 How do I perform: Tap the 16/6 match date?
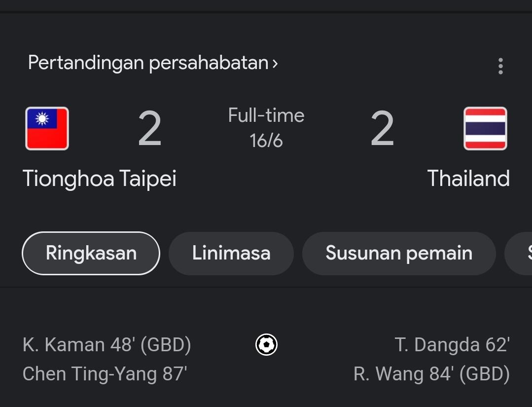click(x=266, y=141)
